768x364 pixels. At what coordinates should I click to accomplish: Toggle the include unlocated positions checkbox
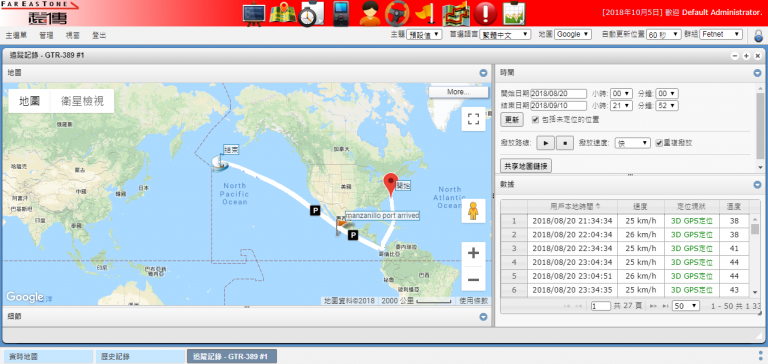535,119
